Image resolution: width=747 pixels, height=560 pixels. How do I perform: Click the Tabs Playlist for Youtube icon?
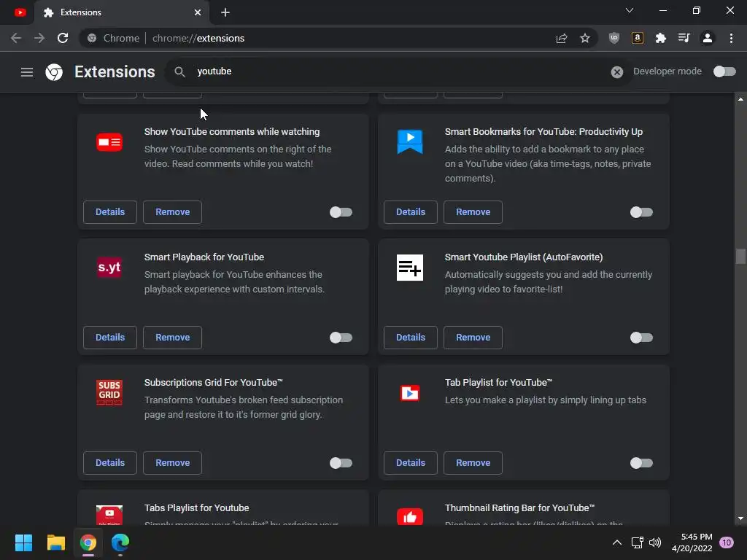[109, 516]
